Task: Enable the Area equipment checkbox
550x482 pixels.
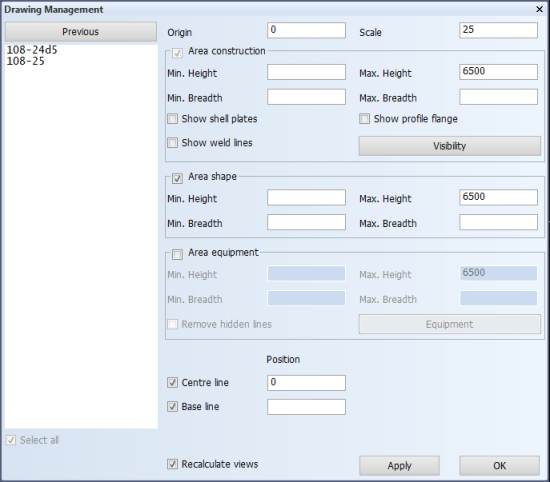Action: click(x=177, y=254)
